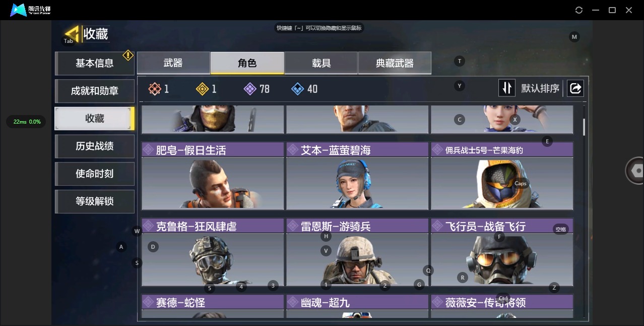644x326 pixels.
Task: Select the blue rare rarity filter showing 40
Action: click(x=297, y=89)
